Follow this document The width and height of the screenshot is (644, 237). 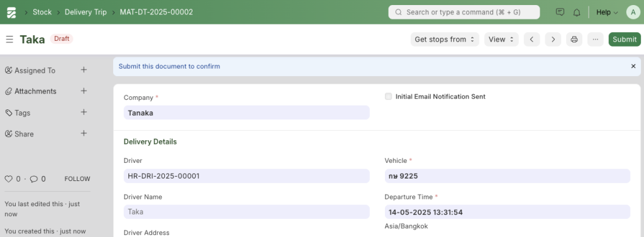[77, 179]
